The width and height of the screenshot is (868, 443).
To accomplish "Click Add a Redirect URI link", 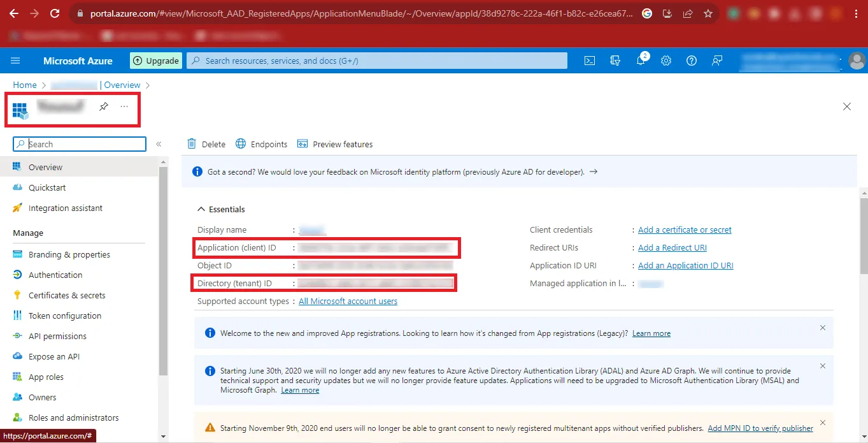I will point(672,247).
